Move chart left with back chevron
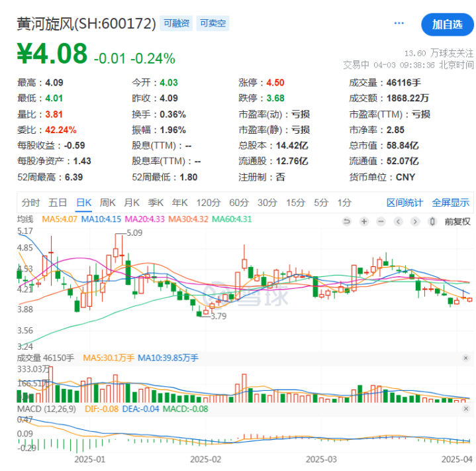This screenshot has height=471, width=476. pos(399,221)
